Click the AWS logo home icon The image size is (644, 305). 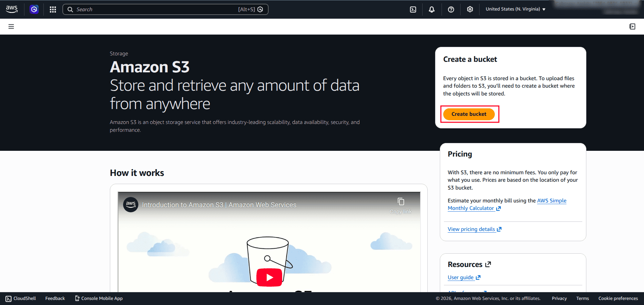point(12,9)
